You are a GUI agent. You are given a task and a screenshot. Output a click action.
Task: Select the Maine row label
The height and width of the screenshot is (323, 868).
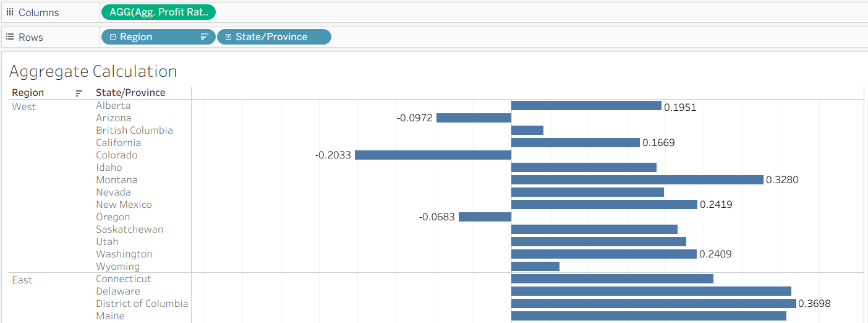(110, 316)
